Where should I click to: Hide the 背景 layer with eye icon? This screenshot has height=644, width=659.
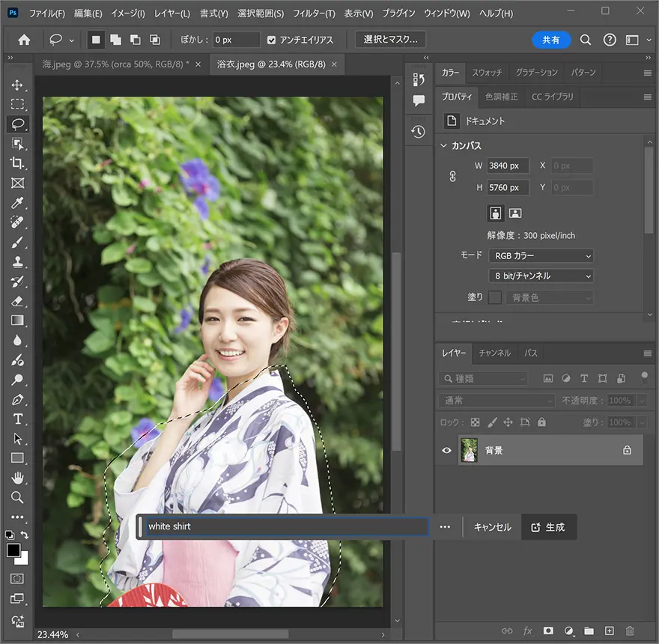click(446, 451)
